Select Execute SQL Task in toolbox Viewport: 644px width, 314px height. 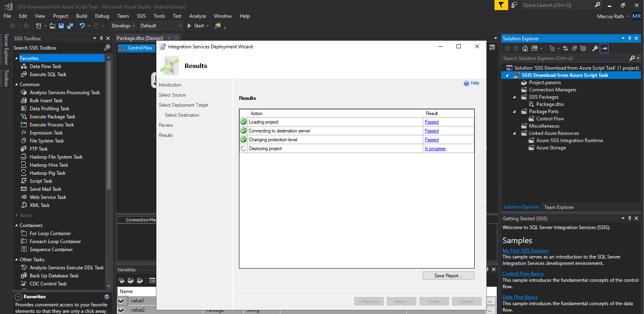(48, 74)
